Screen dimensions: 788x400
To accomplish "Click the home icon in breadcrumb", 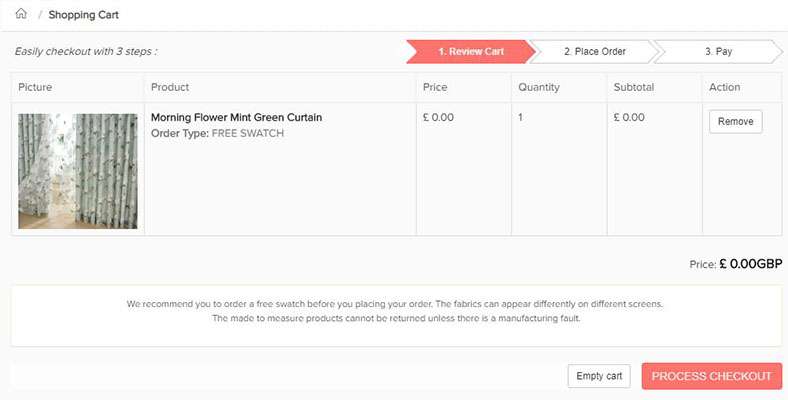I will point(21,14).
